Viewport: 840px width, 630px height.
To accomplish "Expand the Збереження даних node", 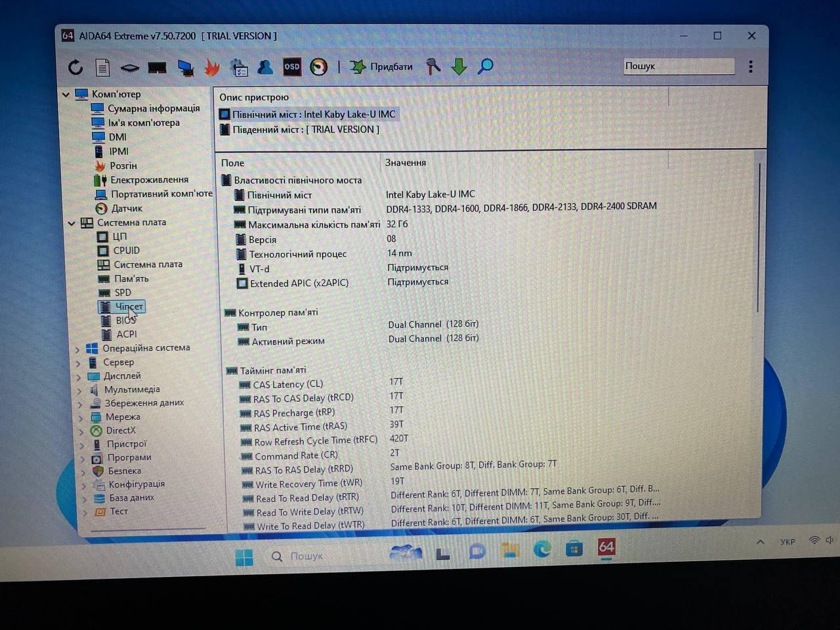I will 81,404.
